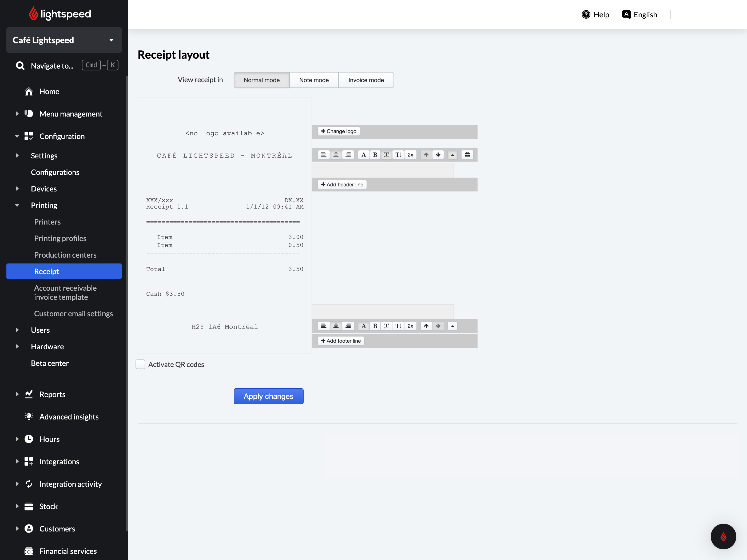Center-align the footer line
Image resolution: width=747 pixels, height=560 pixels.
point(336,326)
